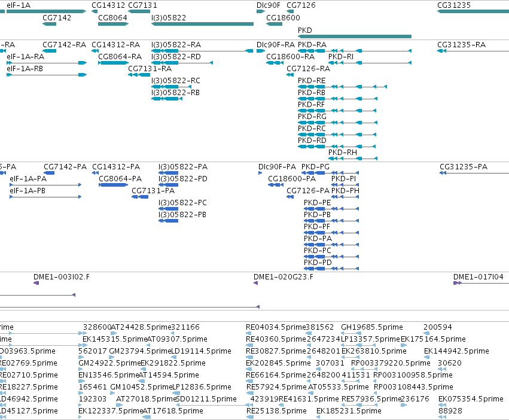
Task: Select the CG31235-RA transcript label
Action: coord(462,45)
